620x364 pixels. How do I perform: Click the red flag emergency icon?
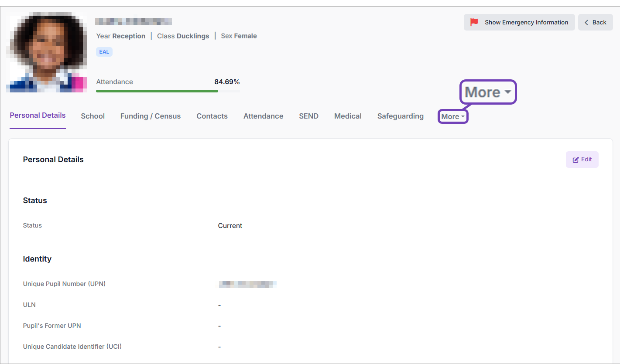(x=474, y=22)
